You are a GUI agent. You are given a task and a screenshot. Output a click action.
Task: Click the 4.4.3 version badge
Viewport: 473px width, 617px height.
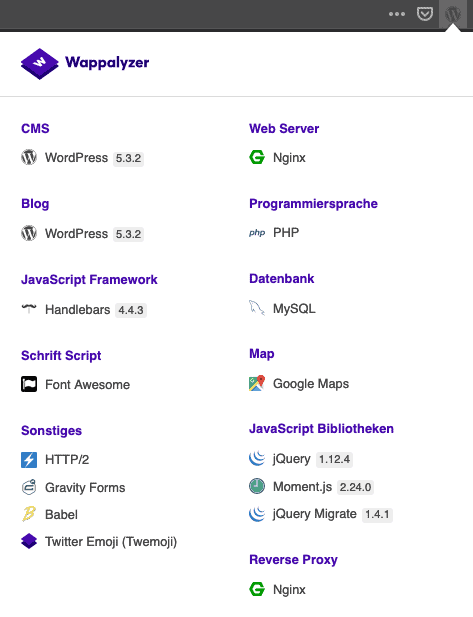(131, 310)
